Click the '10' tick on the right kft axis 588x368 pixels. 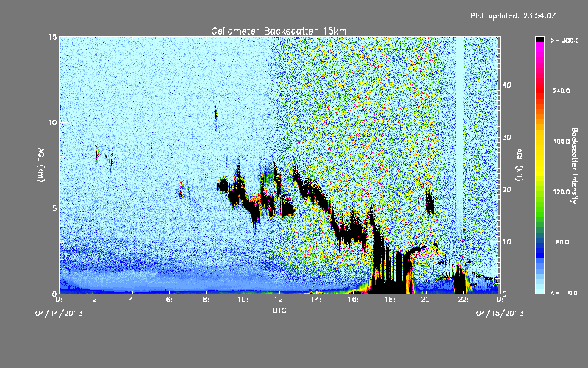[506, 242]
